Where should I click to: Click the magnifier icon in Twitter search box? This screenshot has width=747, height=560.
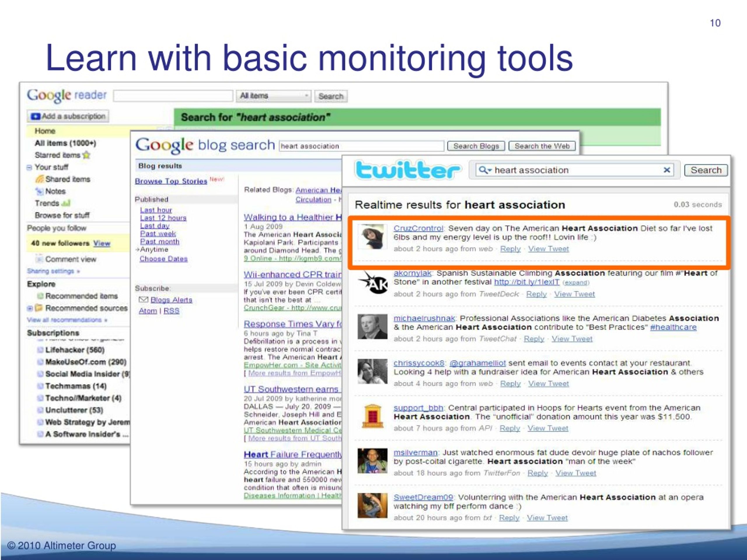coord(483,170)
